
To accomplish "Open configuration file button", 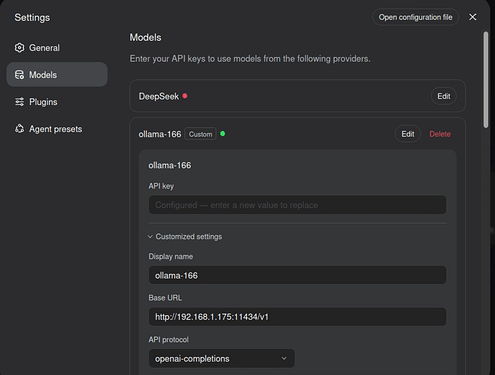I will (415, 17).
